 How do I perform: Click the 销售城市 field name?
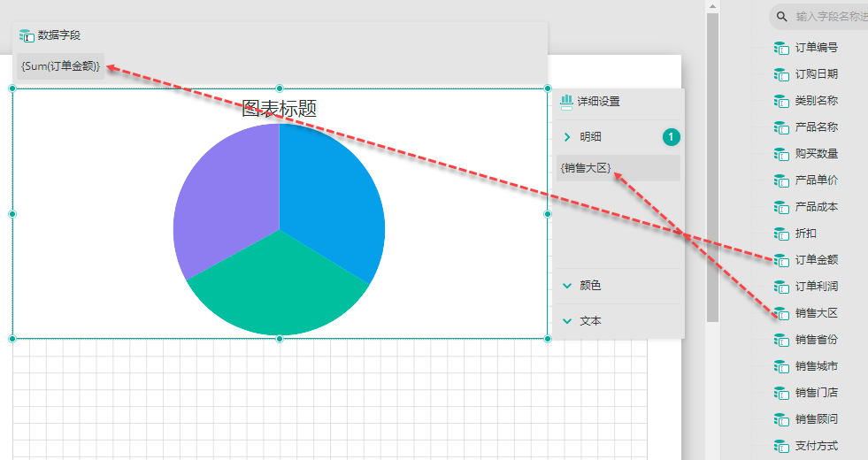pos(817,366)
